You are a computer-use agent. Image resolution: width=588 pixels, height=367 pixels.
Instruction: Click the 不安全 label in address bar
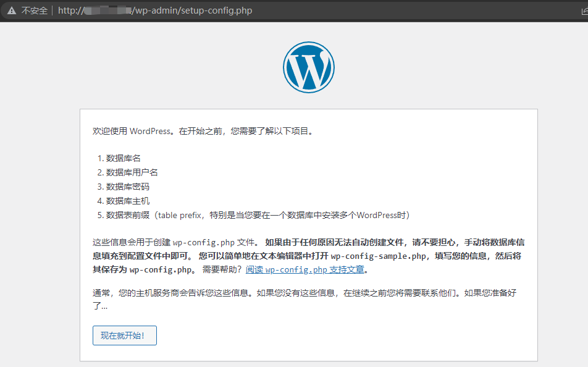[x=35, y=11]
